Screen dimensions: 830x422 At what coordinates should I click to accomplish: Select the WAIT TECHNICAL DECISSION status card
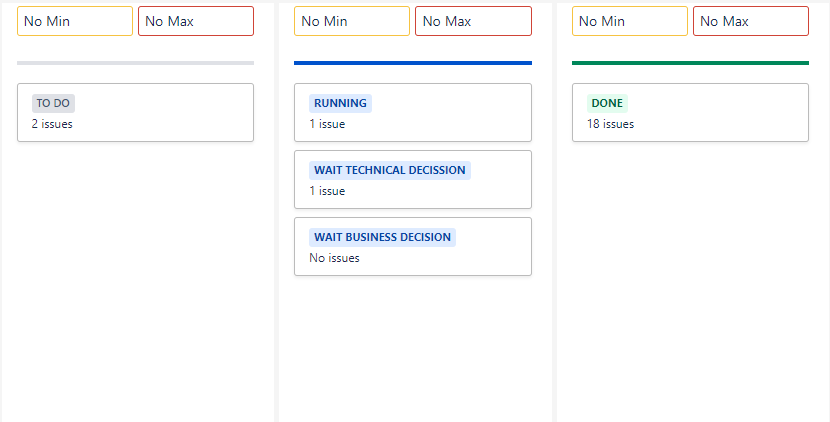tap(413, 179)
